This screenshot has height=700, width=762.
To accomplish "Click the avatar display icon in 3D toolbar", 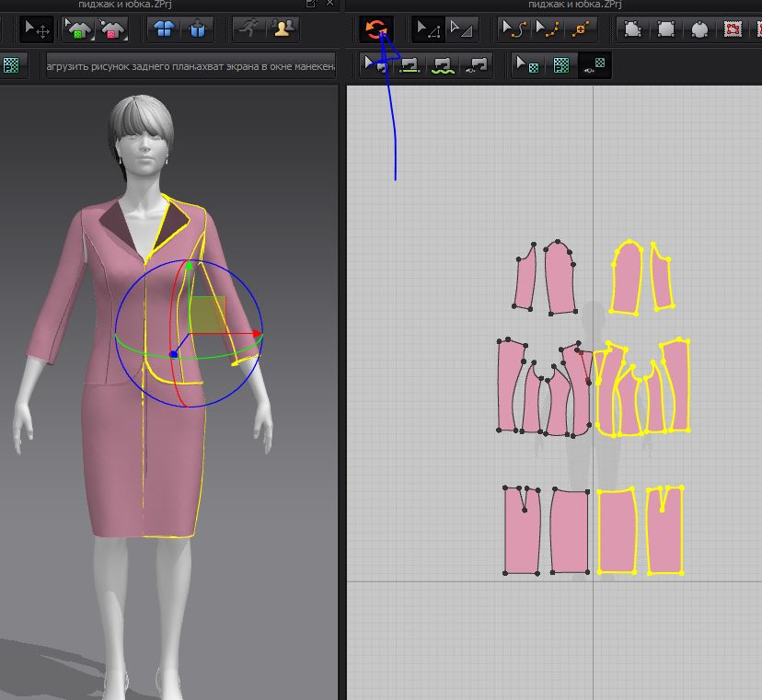I will point(281,29).
